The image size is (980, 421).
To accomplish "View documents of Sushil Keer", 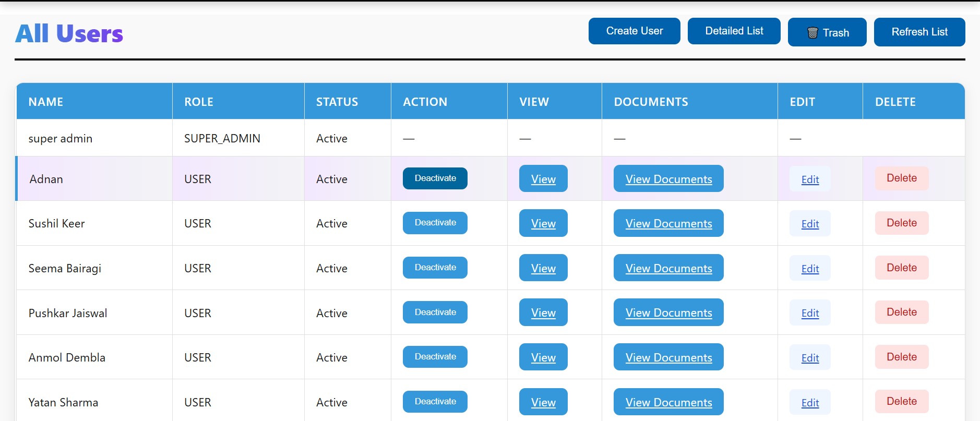I will [668, 223].
